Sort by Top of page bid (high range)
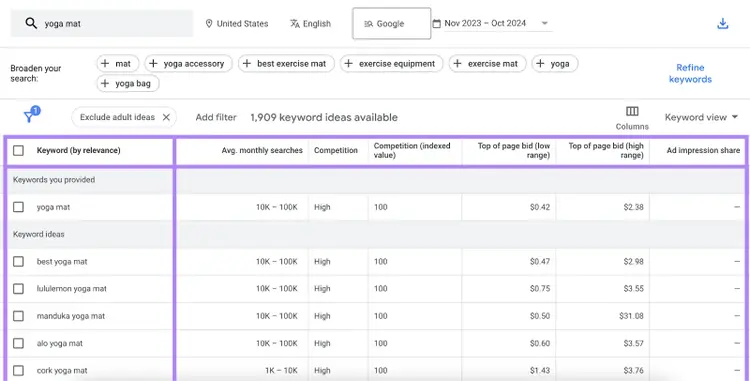Image resolution: width=750 pixels, height=381 pixels. [606, 151]
